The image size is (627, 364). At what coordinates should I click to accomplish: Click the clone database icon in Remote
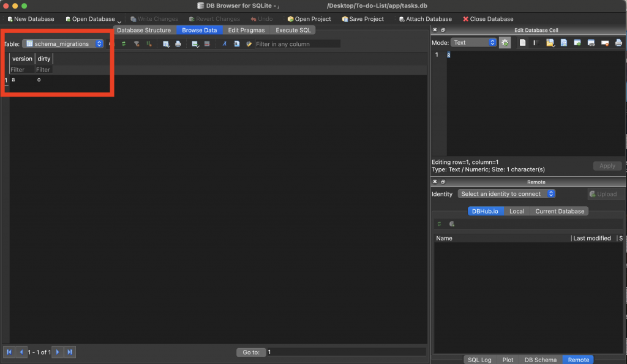[451, 224]
